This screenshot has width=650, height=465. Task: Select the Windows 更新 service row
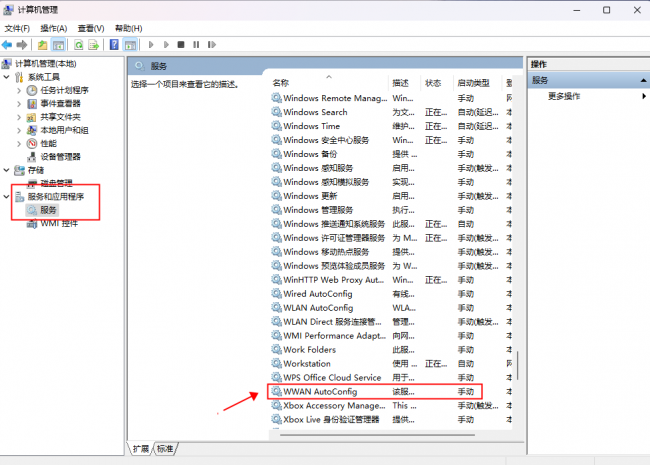pyautogui.click(x=391, y=196)
